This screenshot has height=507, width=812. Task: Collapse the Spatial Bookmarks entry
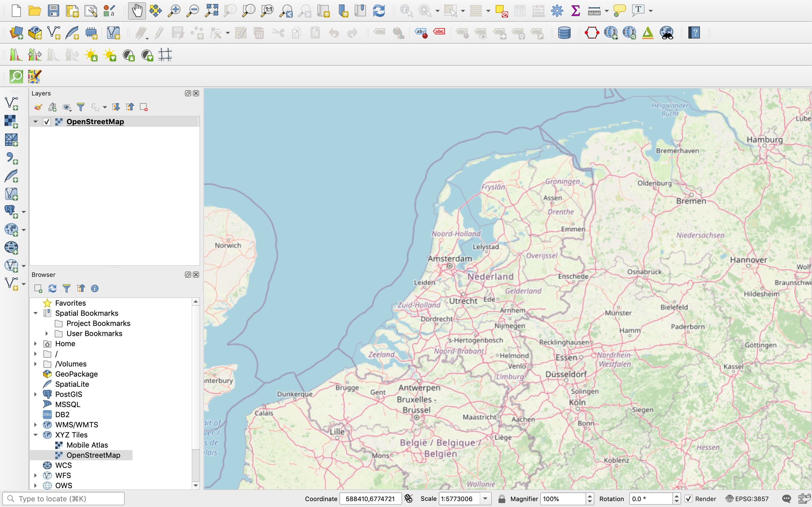[x=35, y=313]
